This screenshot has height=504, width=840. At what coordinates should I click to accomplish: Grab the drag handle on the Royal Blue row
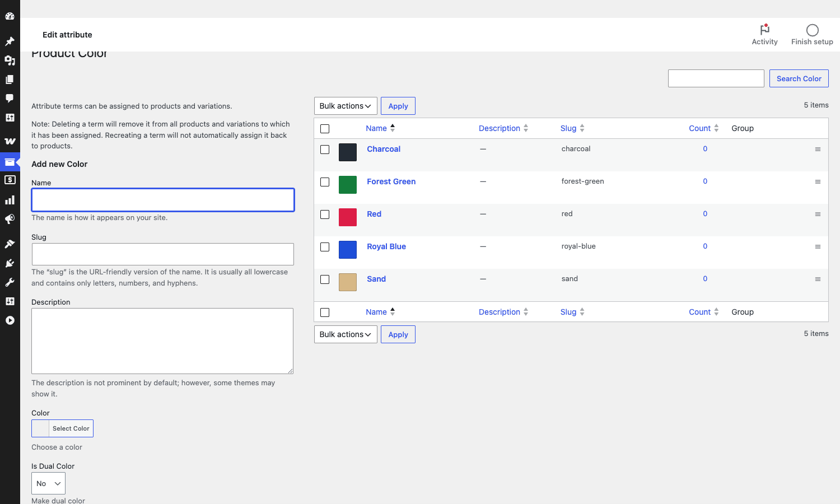[818, 247]
